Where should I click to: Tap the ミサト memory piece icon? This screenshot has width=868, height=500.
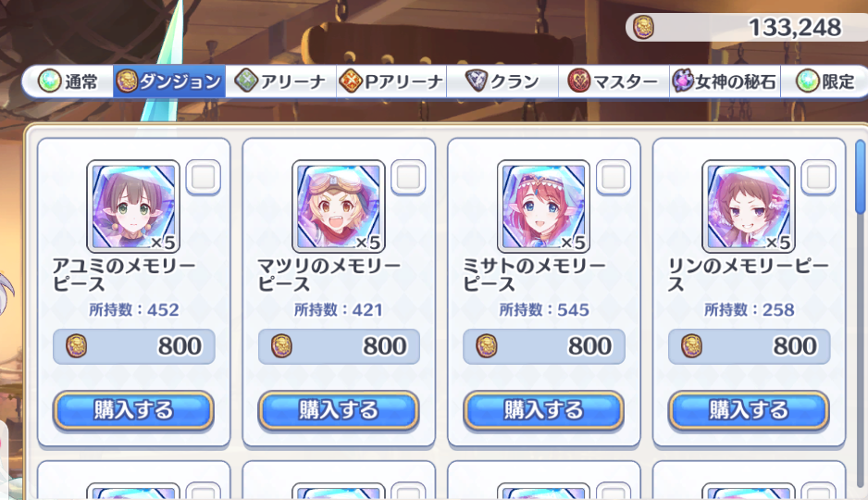click(x=543, y=206)
